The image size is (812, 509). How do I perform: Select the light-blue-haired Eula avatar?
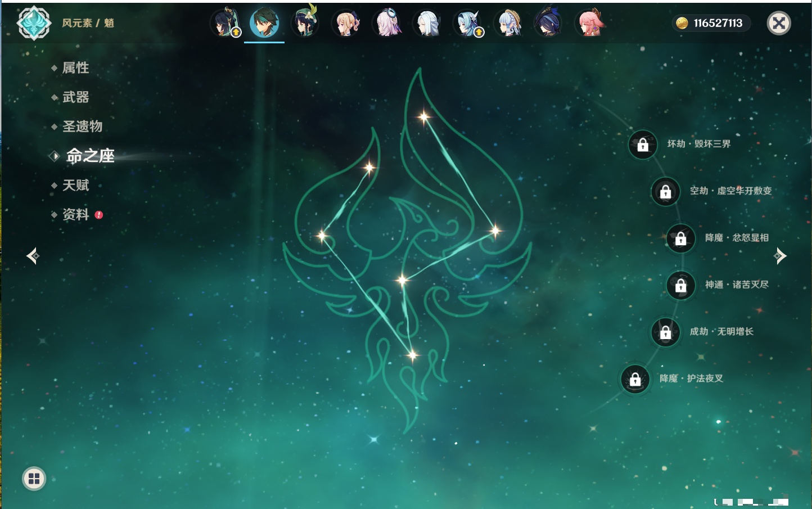468,23
